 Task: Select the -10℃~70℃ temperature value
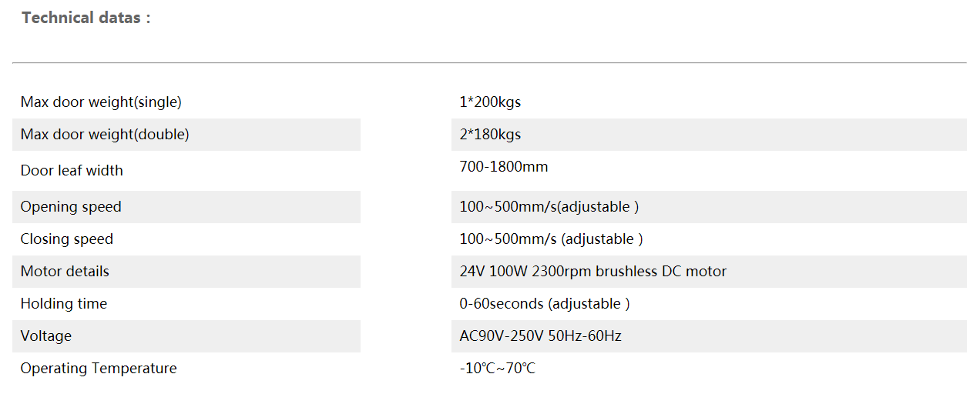(x=497, y=369)
